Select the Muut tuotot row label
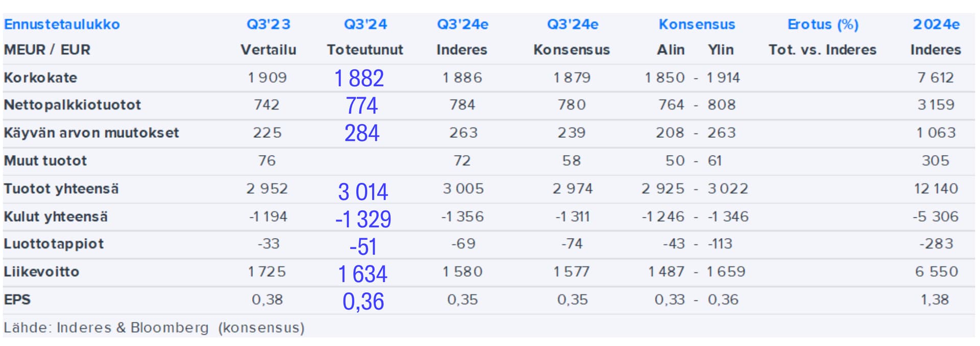 click(x=45, y=161)
